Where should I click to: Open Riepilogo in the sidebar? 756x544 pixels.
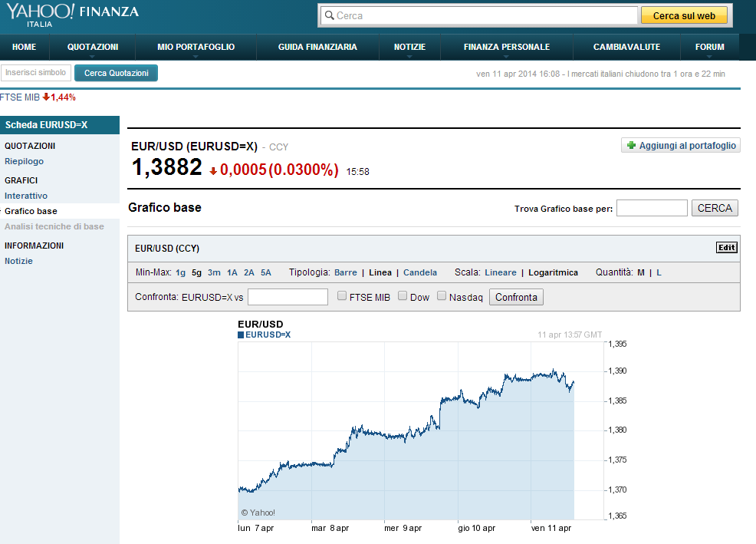[x=24, y=161]
